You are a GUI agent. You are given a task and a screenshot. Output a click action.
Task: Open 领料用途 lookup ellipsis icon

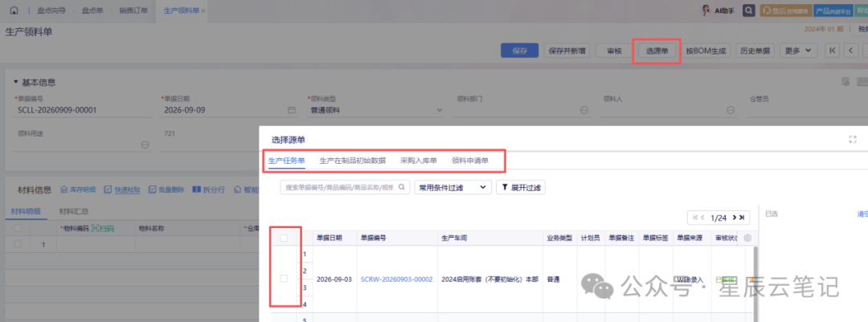[x=145, y=145]
